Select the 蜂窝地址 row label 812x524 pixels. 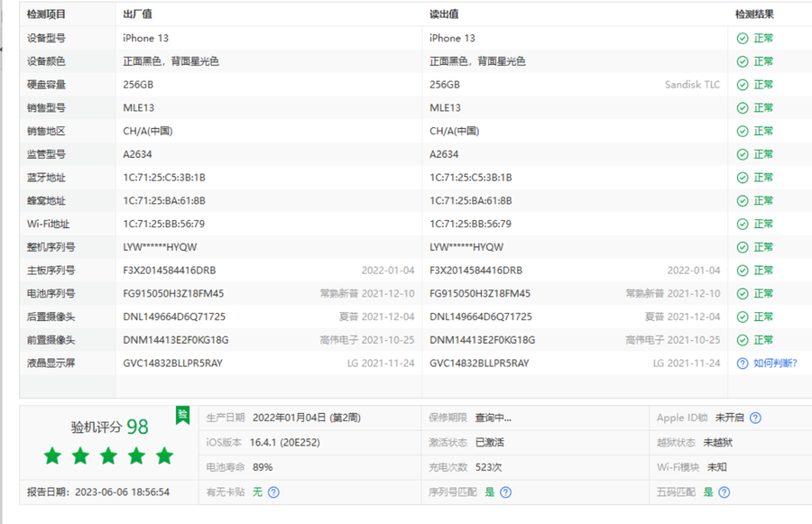[46, 201]
